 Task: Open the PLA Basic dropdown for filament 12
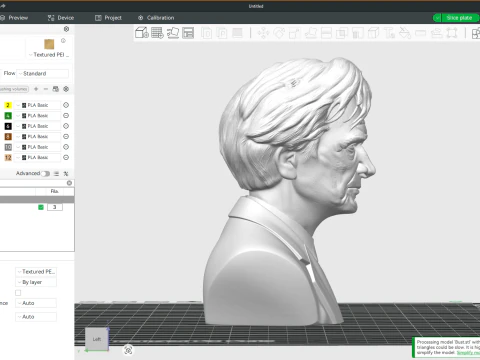[x=38, y=157]
